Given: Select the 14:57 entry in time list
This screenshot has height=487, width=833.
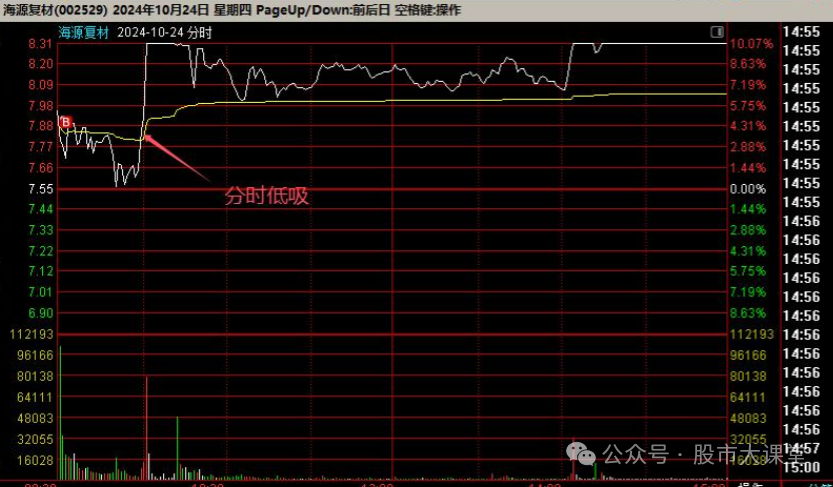Looking at the screenshot, I should (801, 449).
